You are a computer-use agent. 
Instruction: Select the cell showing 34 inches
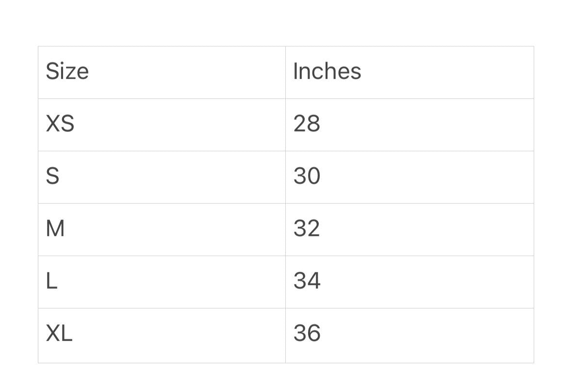[409, 282]
